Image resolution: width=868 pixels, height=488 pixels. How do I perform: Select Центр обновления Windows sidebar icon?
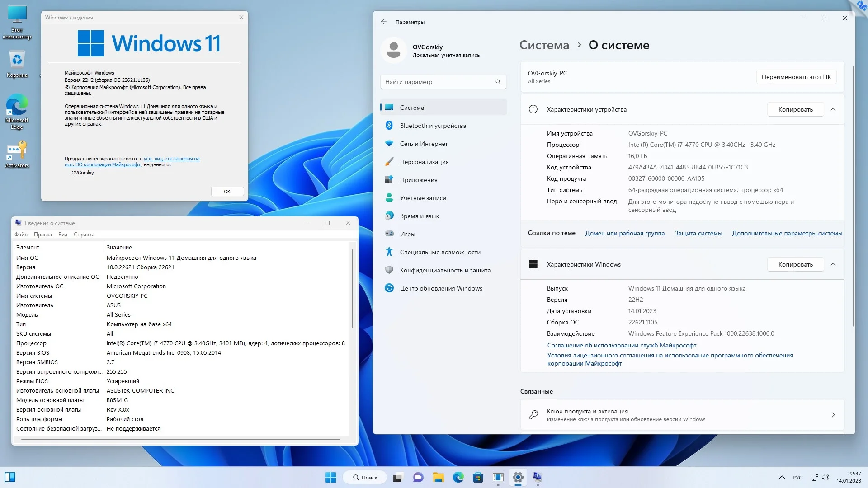[389, 288]
